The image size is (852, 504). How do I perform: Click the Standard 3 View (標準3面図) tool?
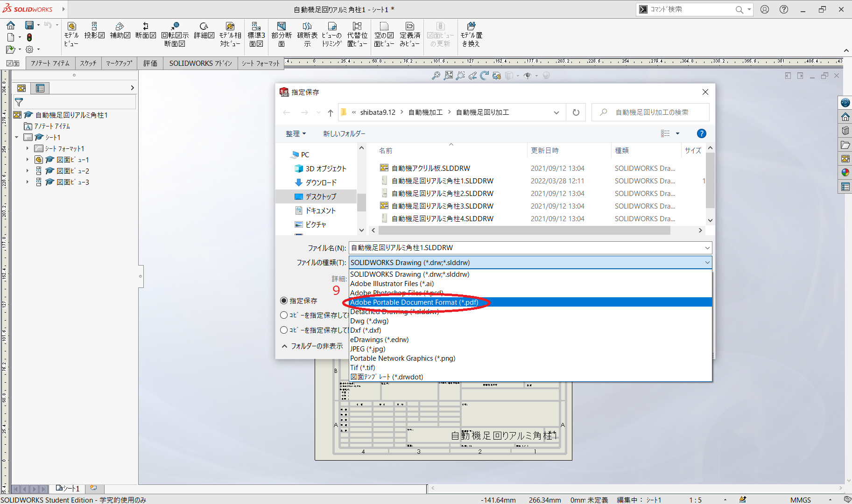point(256,34)
